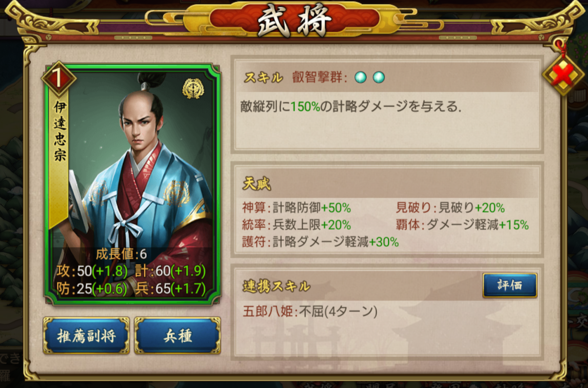
Task: Select the 統率 talent entry
Action: pyautogui.click(x=297, y=225)
